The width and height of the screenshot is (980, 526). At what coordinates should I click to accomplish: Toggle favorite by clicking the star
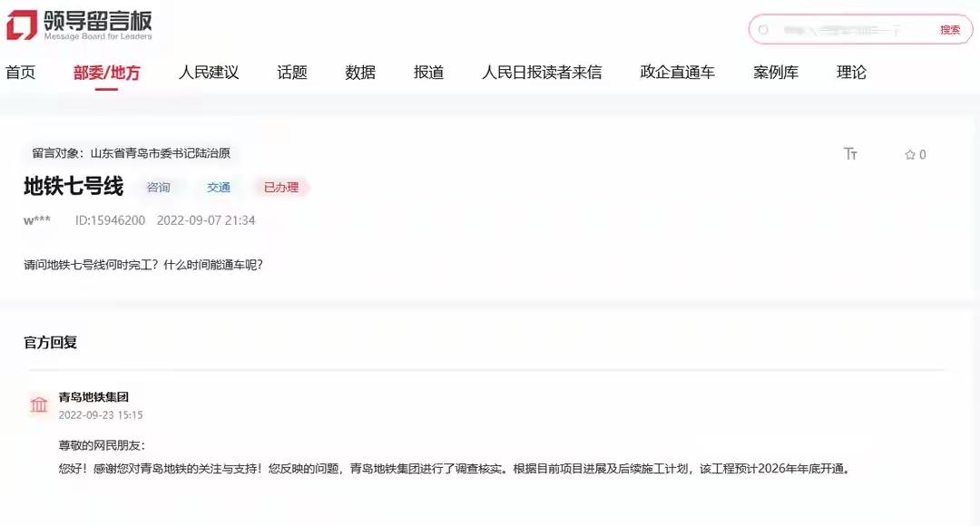coord(909,154)
